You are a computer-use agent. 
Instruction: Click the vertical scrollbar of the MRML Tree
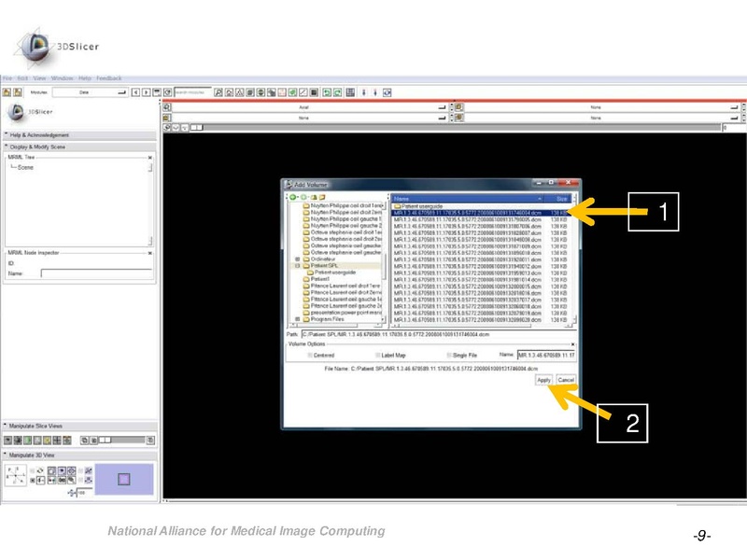(150, 203)
